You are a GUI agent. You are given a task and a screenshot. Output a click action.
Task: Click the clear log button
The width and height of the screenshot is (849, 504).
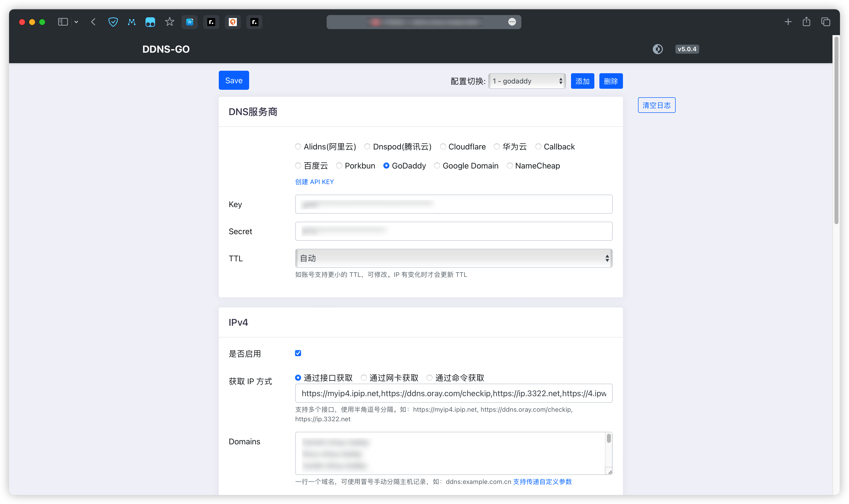tap(656, 105)
